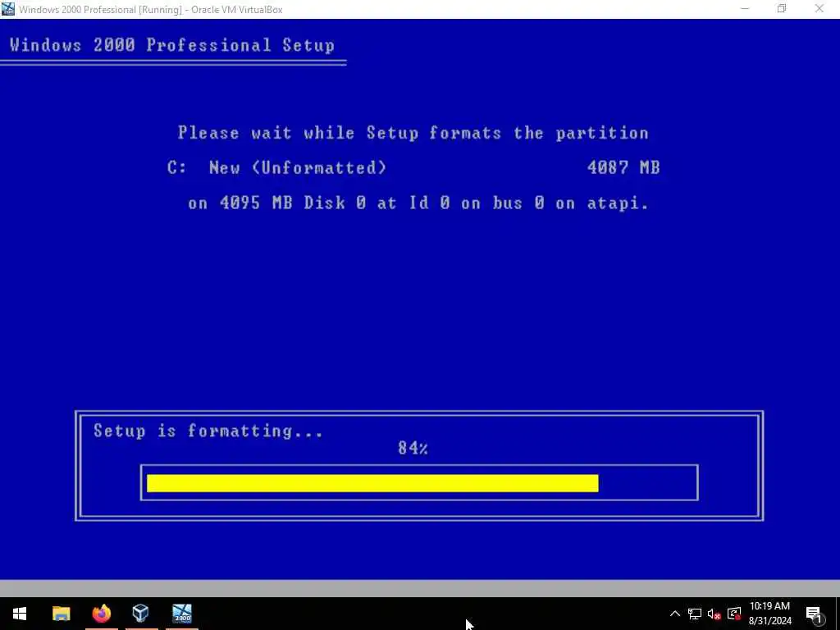Open the clock showing 10:19 AM
This screenshot has width=840, height=630.
click(769, 614)
